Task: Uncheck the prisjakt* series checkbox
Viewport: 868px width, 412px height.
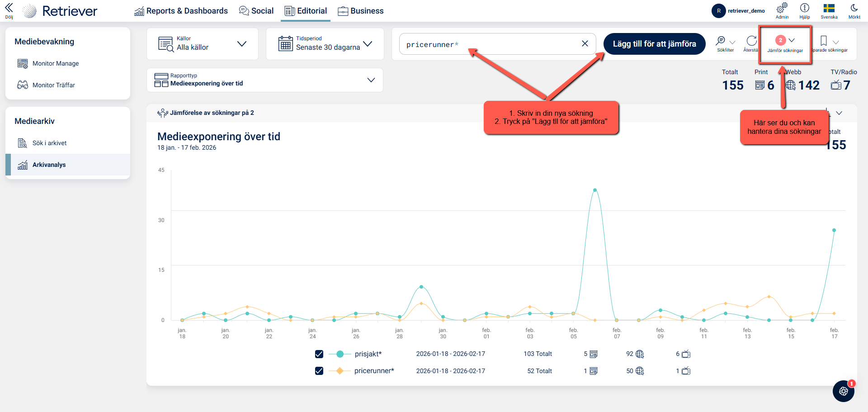Action: (319, 354)
